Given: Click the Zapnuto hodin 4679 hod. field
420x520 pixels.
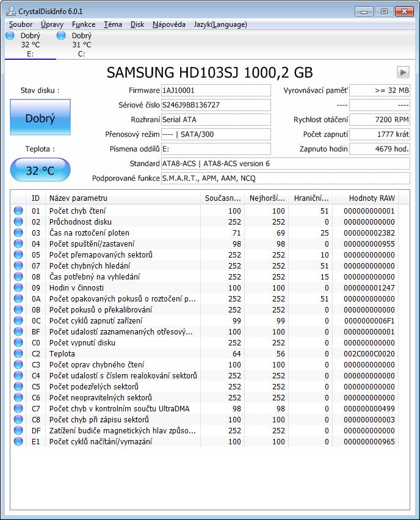Looking at the screenshot, I should [x=380, y=149].
